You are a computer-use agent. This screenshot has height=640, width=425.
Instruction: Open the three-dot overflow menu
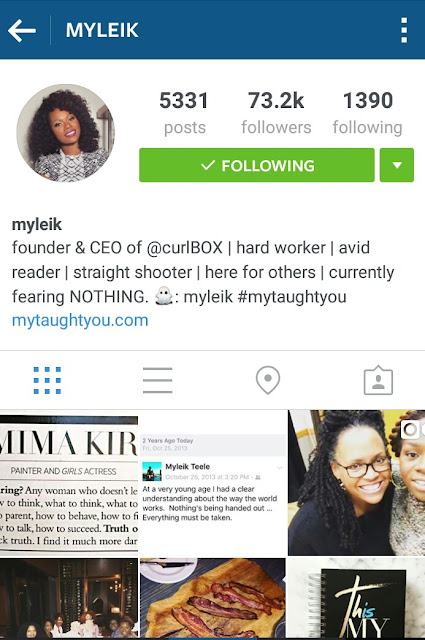[x=404, y=30]
